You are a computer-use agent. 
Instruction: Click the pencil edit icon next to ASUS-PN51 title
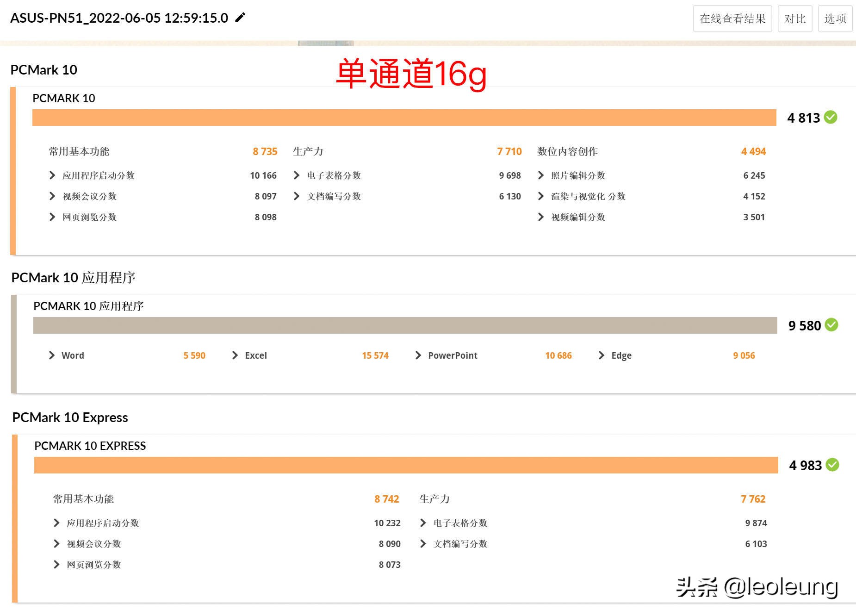pyautogui.click(x=239, y=18)
